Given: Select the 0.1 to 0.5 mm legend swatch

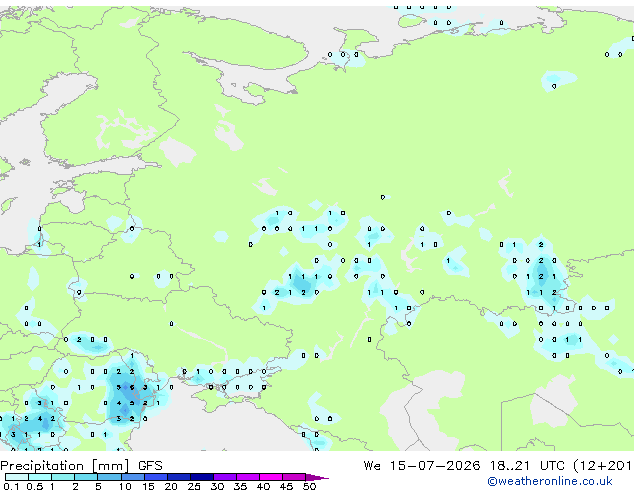Looking at the screenshot, I should point(17,477).
